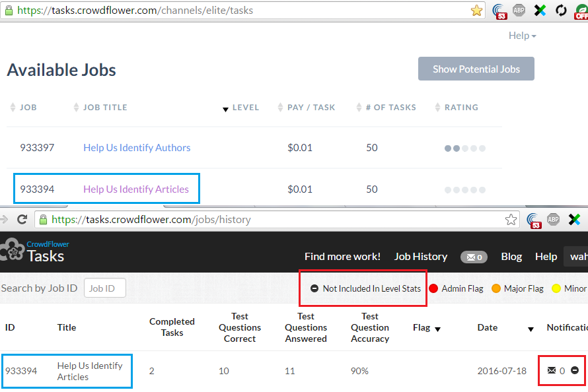Sort available jobs by PAY / TASK
This screenshot has width=588, height=392.
tap(307, 108)
